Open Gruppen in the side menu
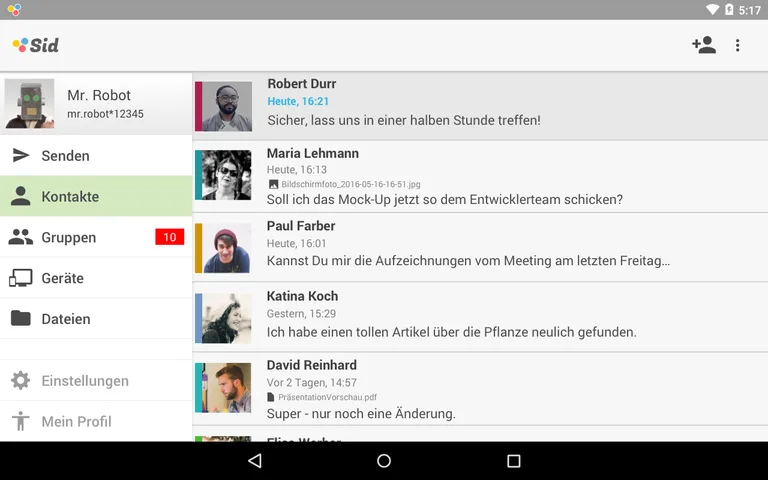 pyautogui.click(x=96, y=237)
